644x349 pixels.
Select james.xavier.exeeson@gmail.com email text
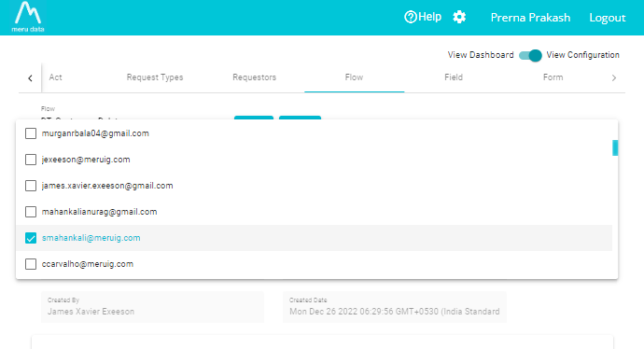click(x=107, y=186)
